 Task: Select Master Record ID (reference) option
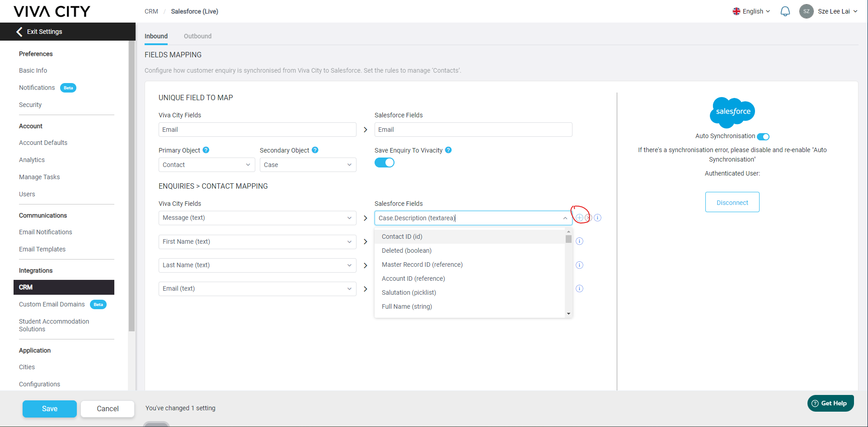[470, 265]
